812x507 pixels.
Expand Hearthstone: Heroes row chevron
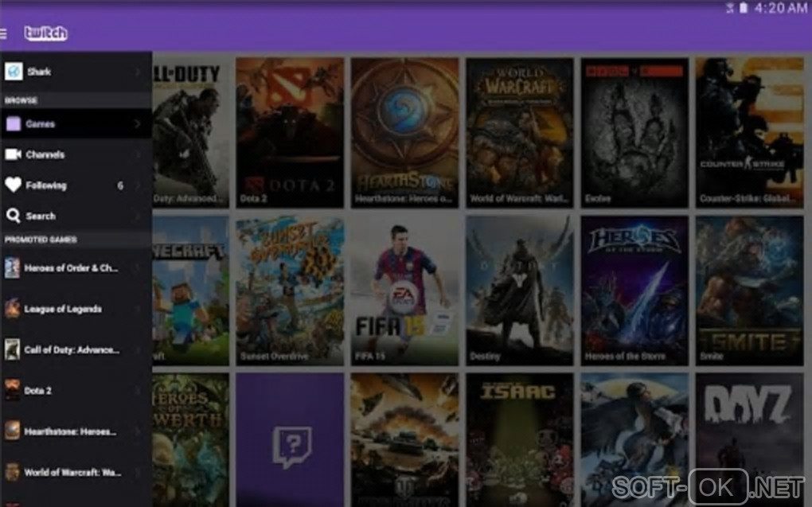tap(138, 431)
